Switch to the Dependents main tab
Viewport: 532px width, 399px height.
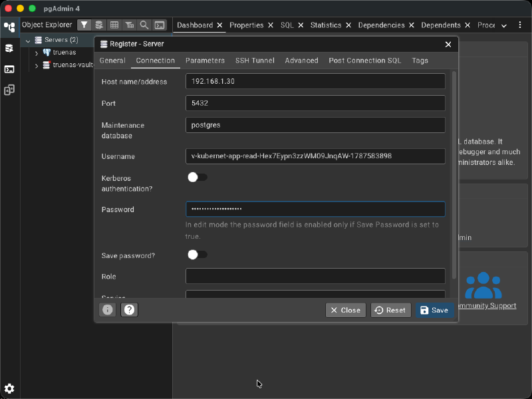tap(441, 25)
